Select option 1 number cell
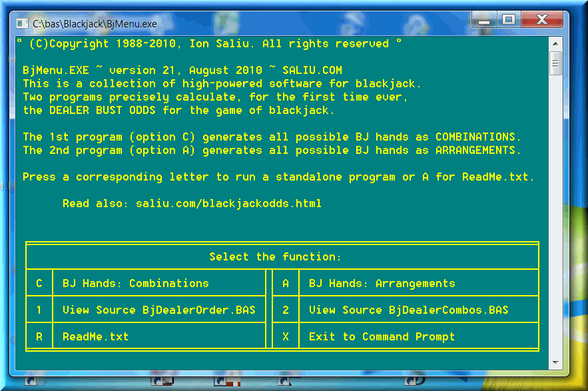588x391 pixels. point(39,310)
